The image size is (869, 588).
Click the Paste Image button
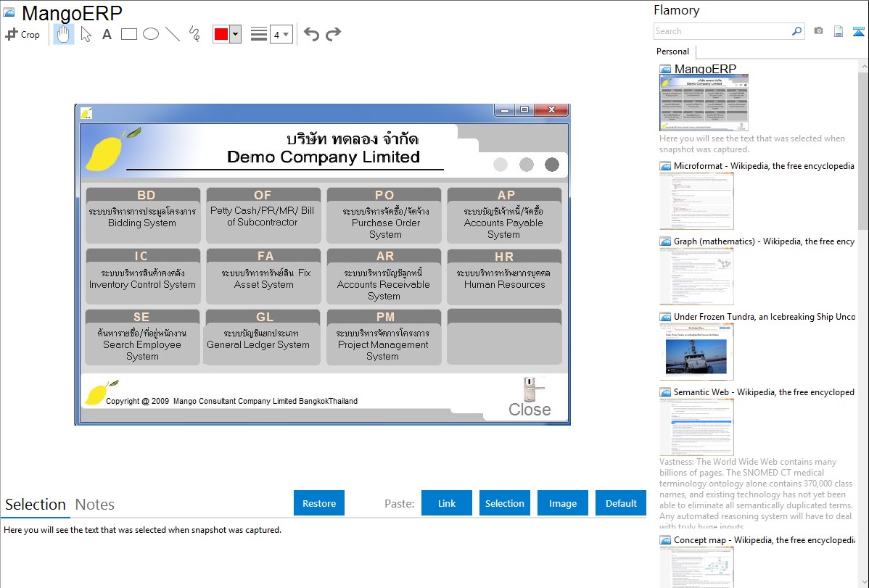click(x=562, y=503)
